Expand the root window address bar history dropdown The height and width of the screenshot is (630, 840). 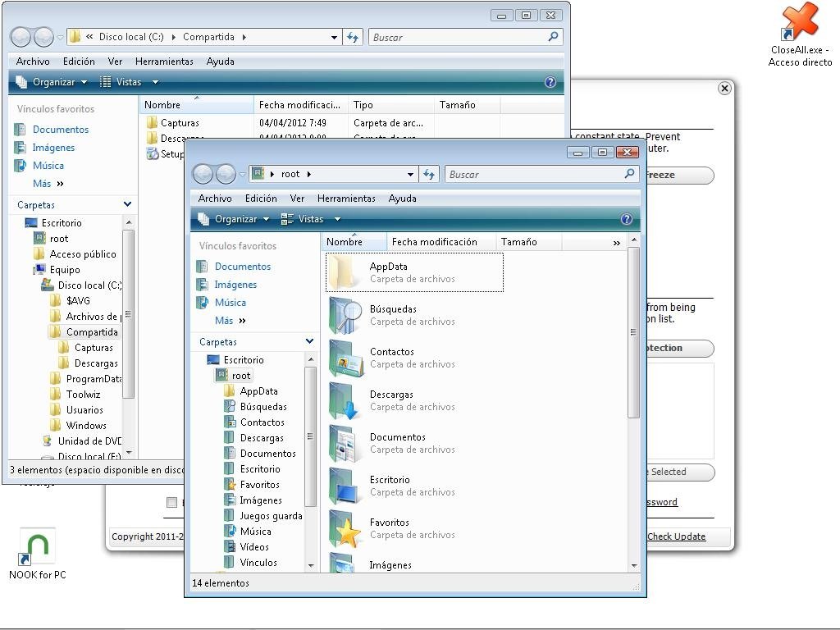410,174
